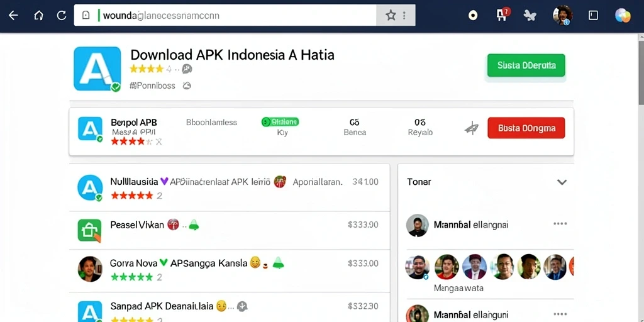This screenshot has width=644, height=322.
Task: Open the Benpol APB app icon
Action: (91, 129)
